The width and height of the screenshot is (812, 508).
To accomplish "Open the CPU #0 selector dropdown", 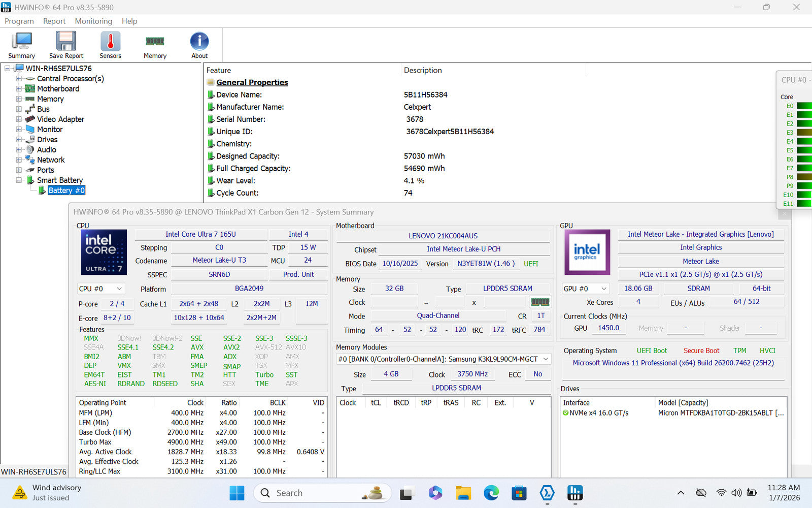I will point(101,289).
